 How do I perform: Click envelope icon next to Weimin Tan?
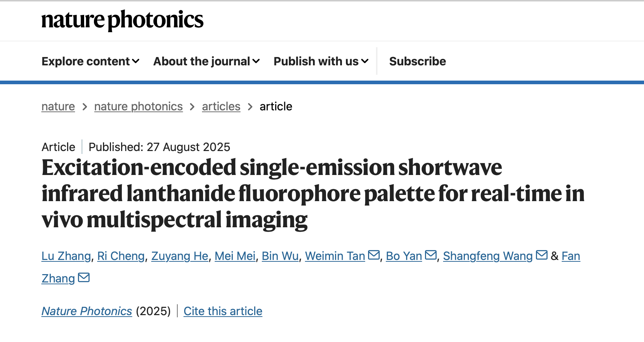373,255
